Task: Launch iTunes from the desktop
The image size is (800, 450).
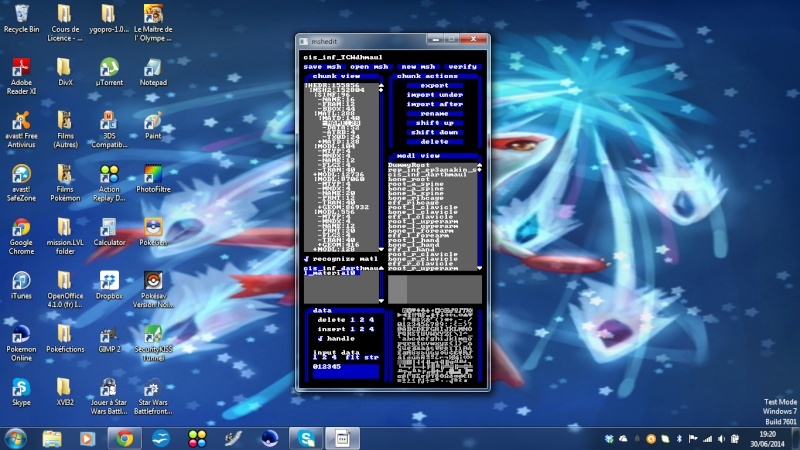Action: [x=21, y=285]
